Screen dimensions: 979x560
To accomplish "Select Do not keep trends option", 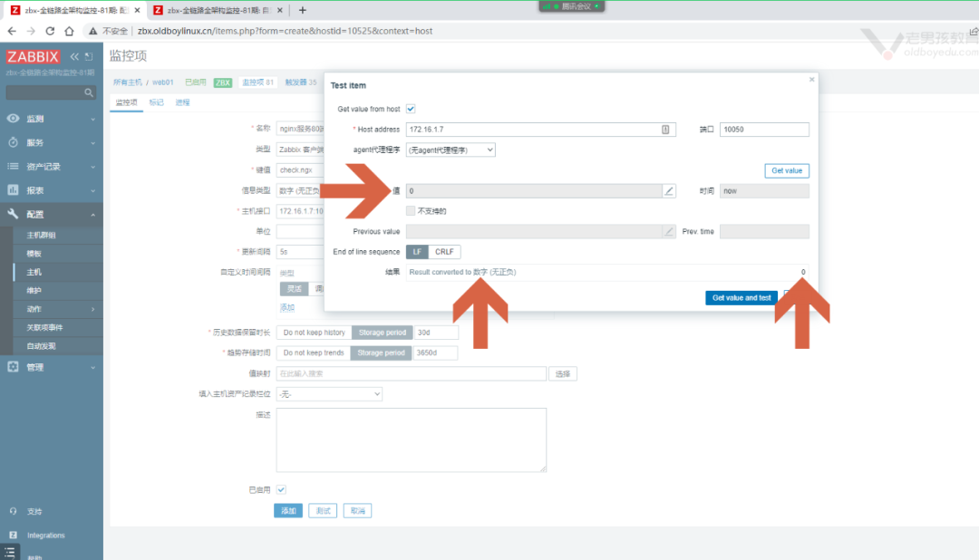I will (314, 352).
